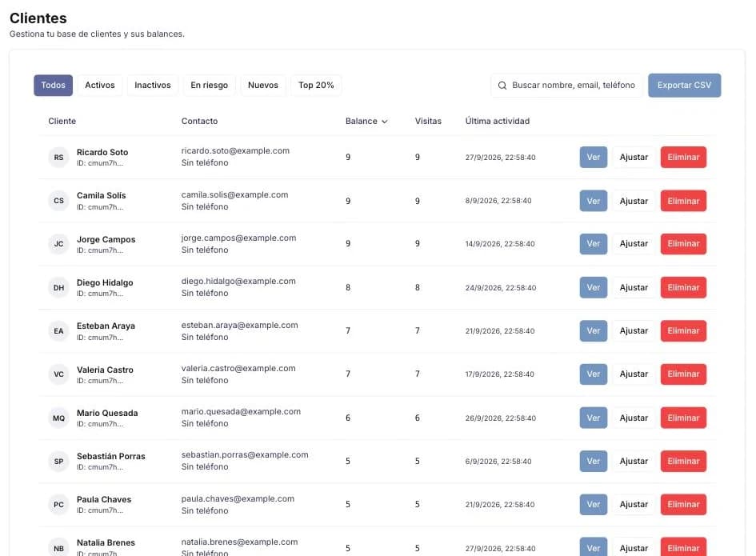Select email ricardo.soto@example.com

tap(235, 151)
